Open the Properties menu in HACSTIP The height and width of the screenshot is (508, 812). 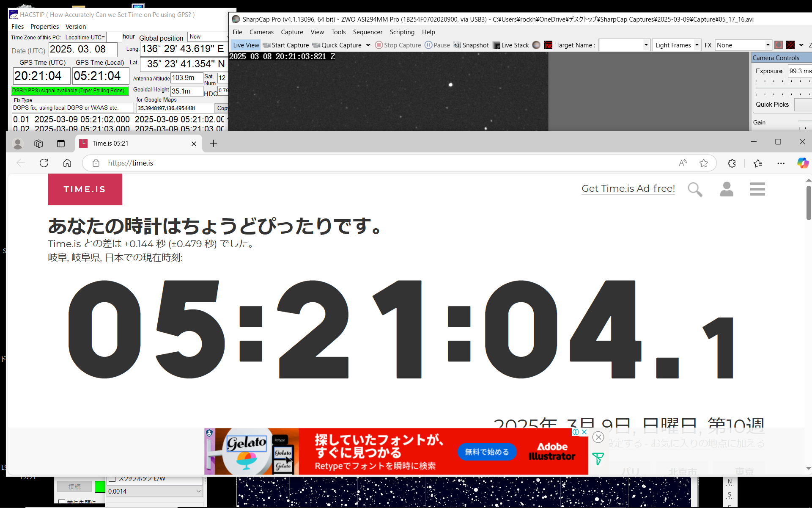(x=44, y=27)
